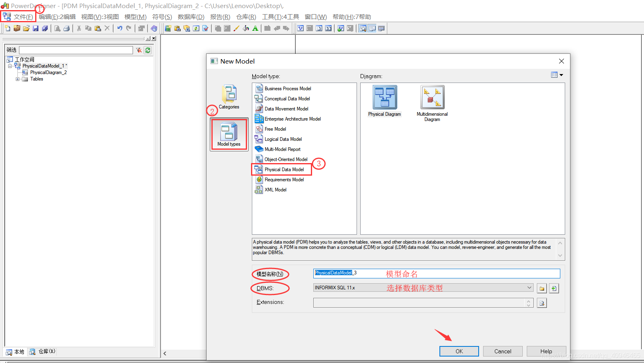Open the 数据库(D) menu

tap(191, 17)
